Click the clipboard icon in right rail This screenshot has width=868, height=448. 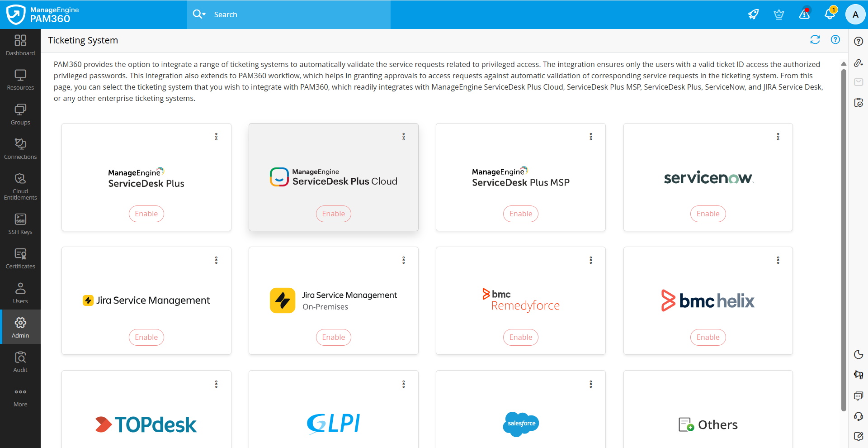(859, 103)
